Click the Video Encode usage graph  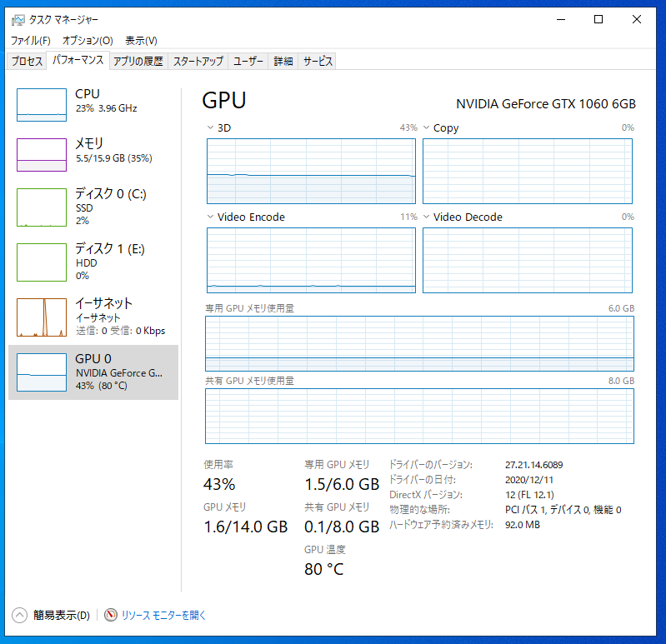(312, 260)
